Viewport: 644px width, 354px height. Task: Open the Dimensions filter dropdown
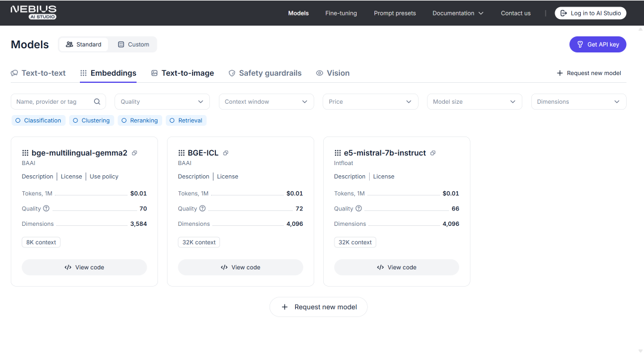point(578,101)
